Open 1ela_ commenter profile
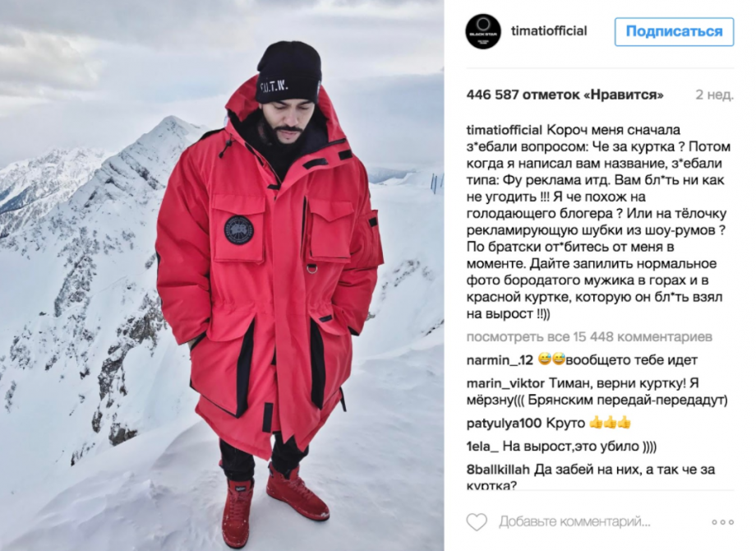 (482, 447)
